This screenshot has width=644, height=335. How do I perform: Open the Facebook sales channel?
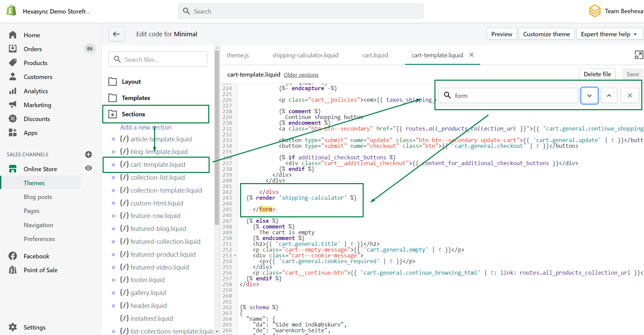coord(37,256)
